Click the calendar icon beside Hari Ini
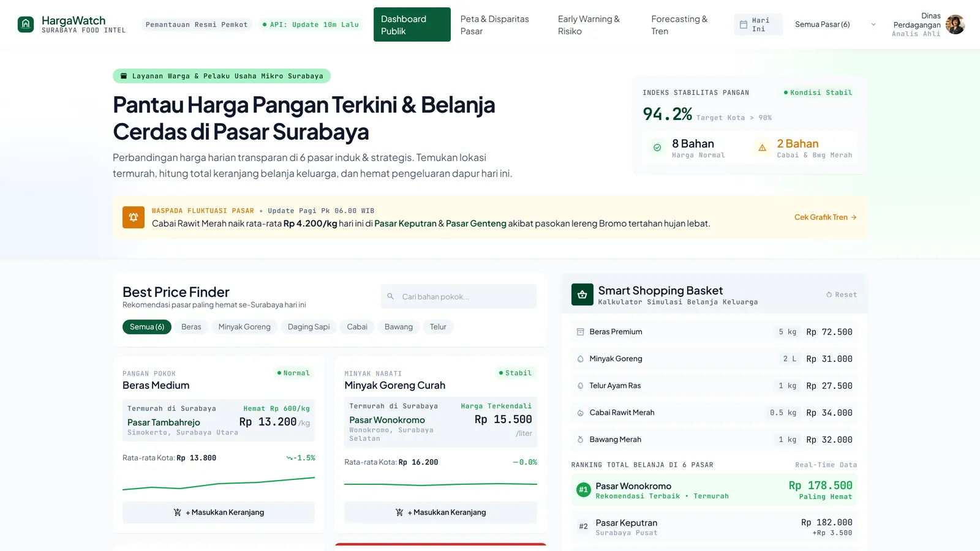Screen dimensions: 980x551 [743, 24]
